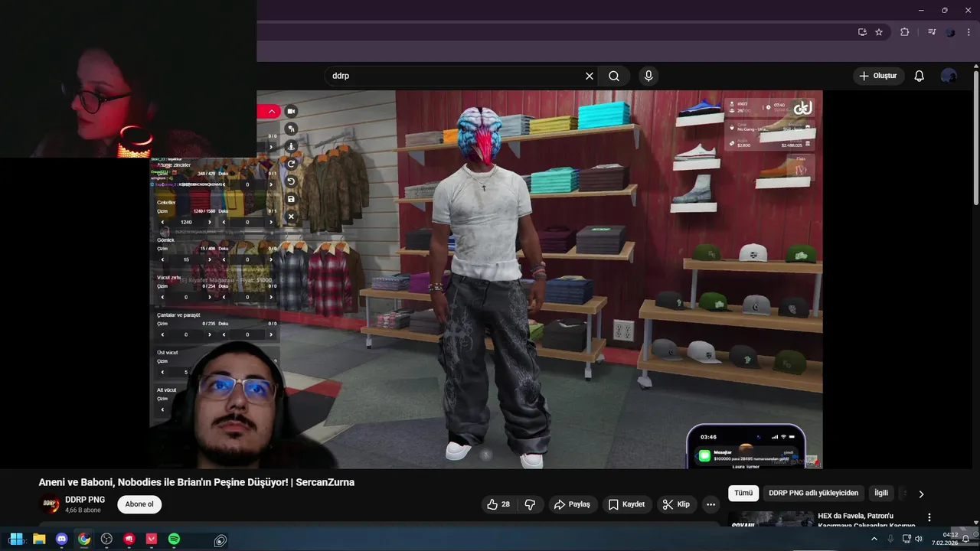Image resolution: width=980 pixels, height=551 pixels.
Task: Click redo rotate icon in game menu
Action: 291,164
